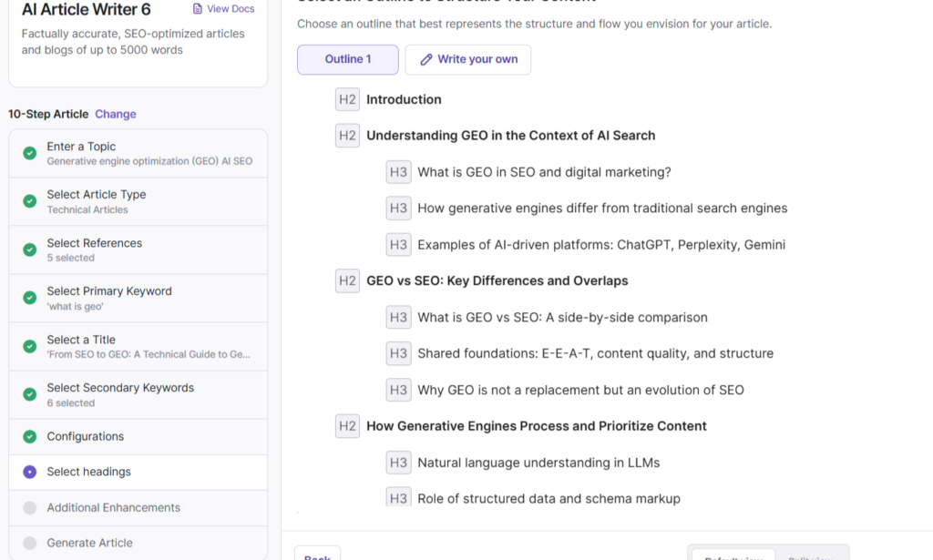This screenshot has height=560, width=933.
Task: Click the H2 badge beside Introduction
Action: tap(347, 99)
